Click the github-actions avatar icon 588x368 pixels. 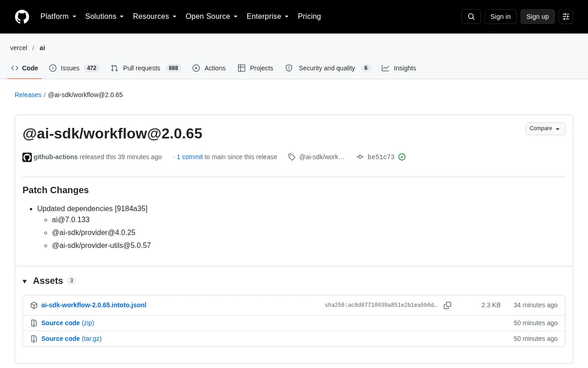click(x=27, y=157)
